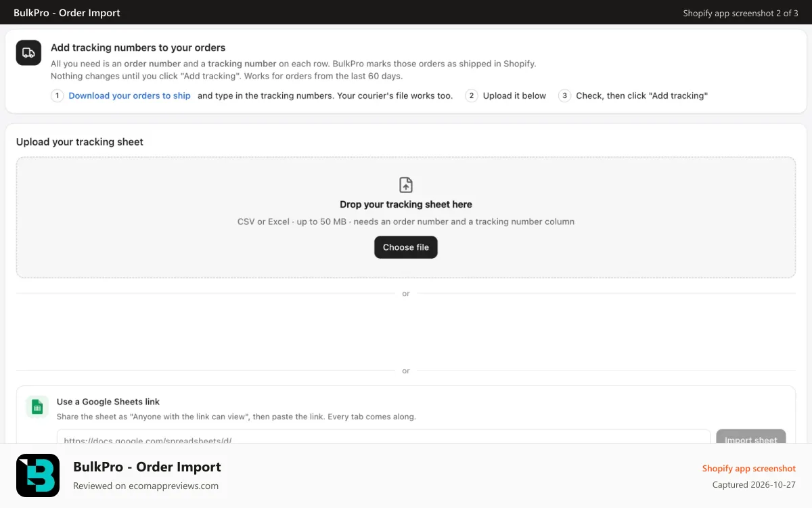Click the Check, then click Add tracking step text

(x=641, y=96)
